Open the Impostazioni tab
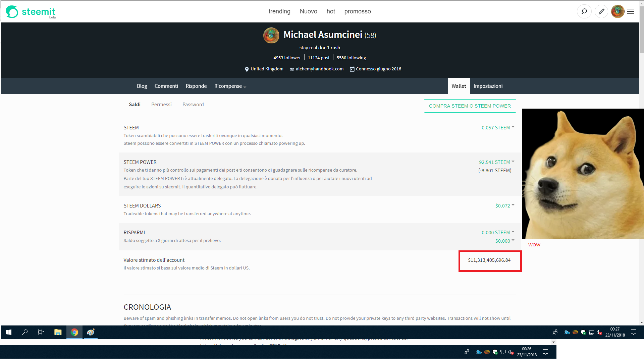 pos(488,86)
